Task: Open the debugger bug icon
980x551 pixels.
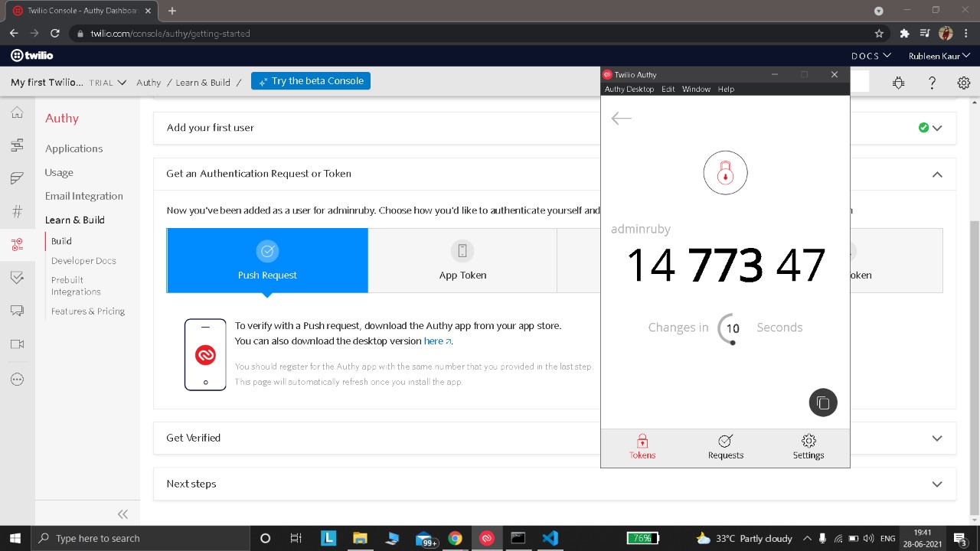Action: [x=898, y=83]
